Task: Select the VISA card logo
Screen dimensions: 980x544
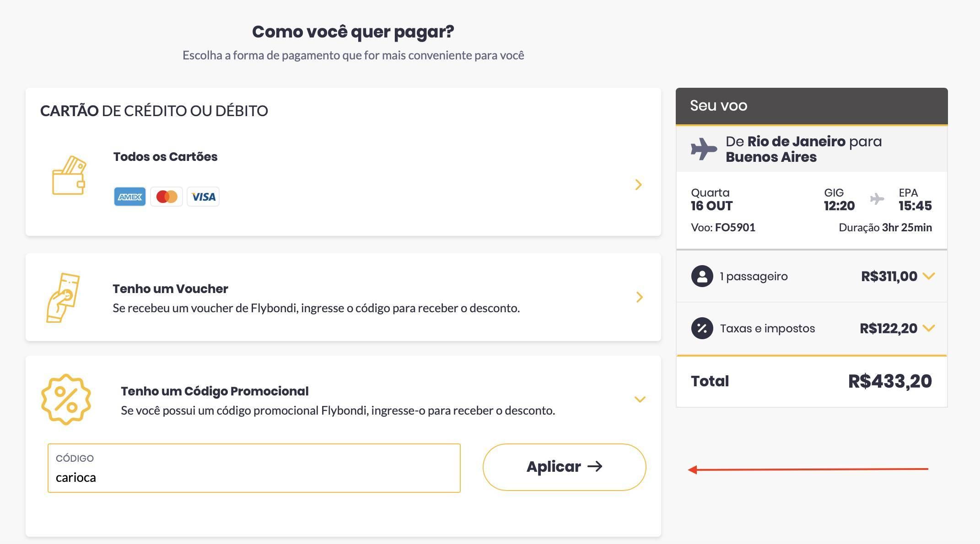Action: pos(203,197)
